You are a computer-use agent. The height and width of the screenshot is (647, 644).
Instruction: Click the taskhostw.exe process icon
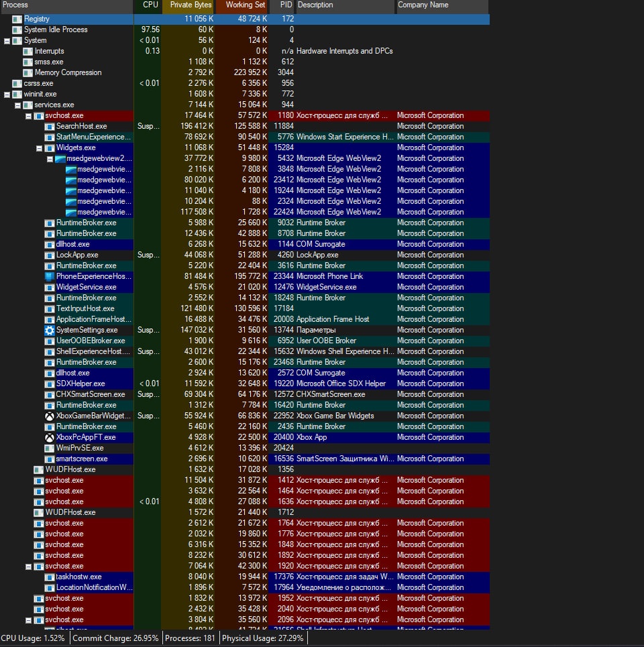coord(49,577)
